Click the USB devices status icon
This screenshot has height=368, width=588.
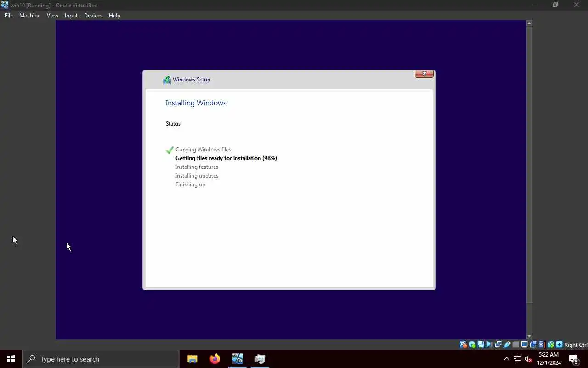[x=507, y=345]
